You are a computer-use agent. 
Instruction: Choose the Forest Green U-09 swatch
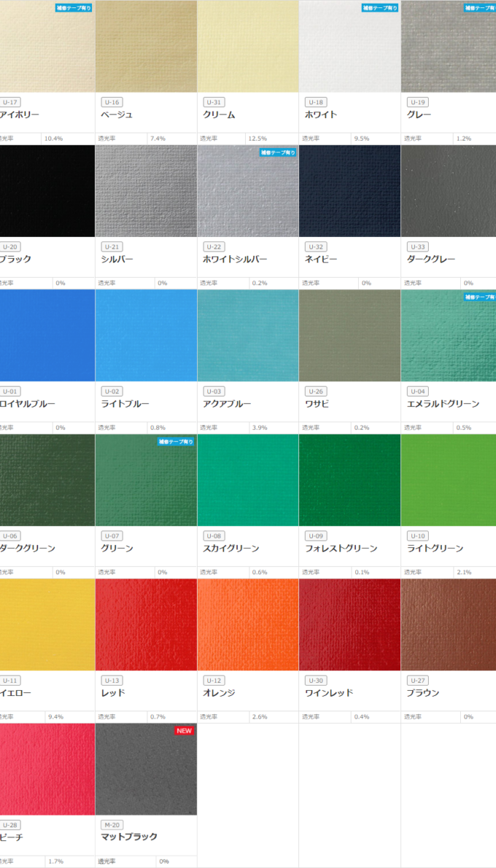click(349, 480)
